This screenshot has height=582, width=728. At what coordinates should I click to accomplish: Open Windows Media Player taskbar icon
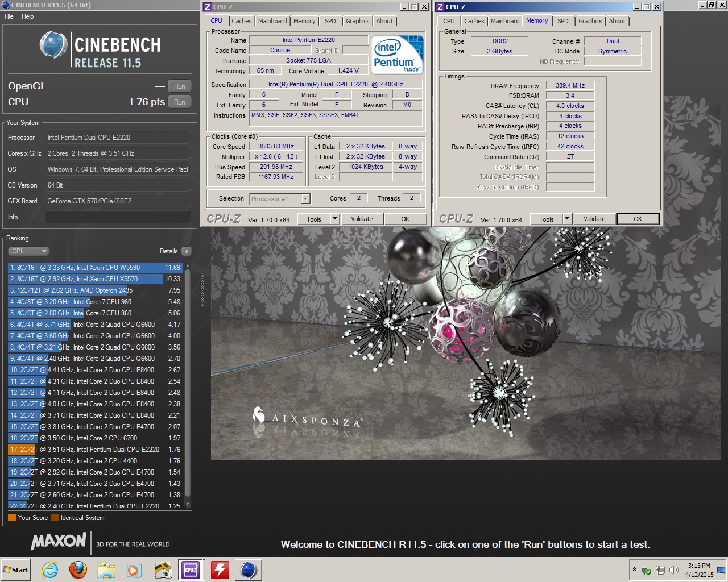[134, 569]
